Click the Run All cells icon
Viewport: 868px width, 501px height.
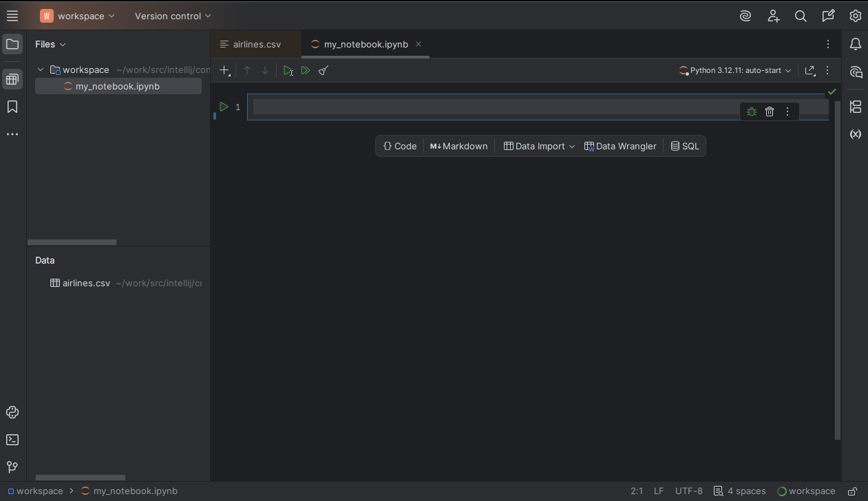coord(306,70)
